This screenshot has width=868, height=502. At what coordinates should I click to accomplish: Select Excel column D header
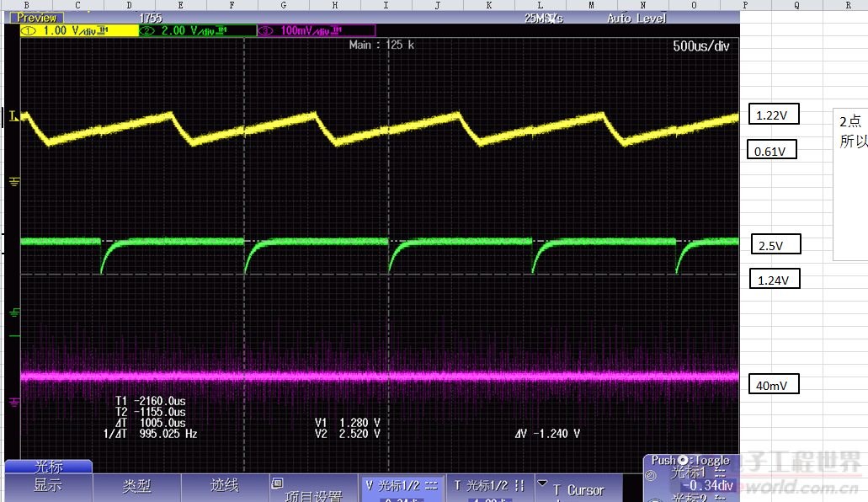tap(129, 5)
